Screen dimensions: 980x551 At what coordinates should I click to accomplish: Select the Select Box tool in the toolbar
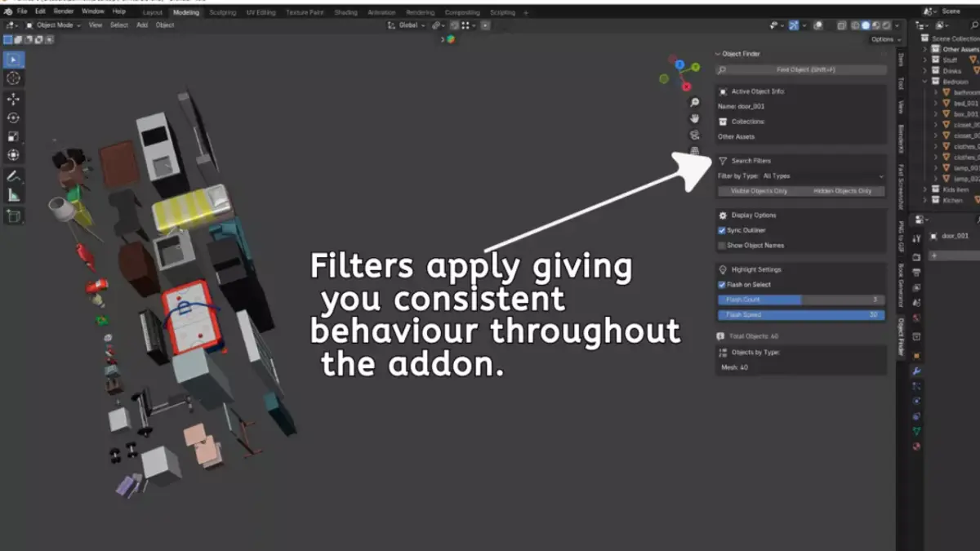14,59
